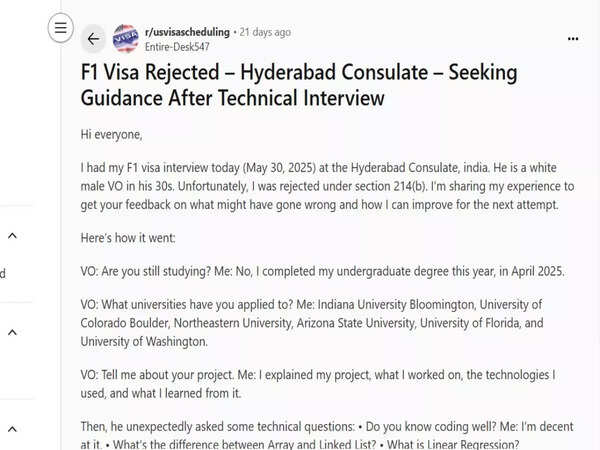View the Entire-Desk547 user profile
This screenshot has height=450, width=600.
177,47
